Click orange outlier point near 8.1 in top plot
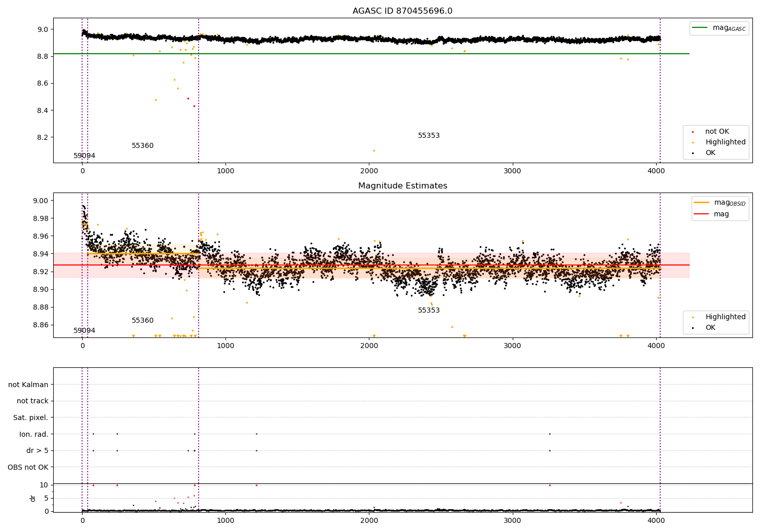Screen dimensions: 760x532 pyautogui.click(x=374, y=150)
